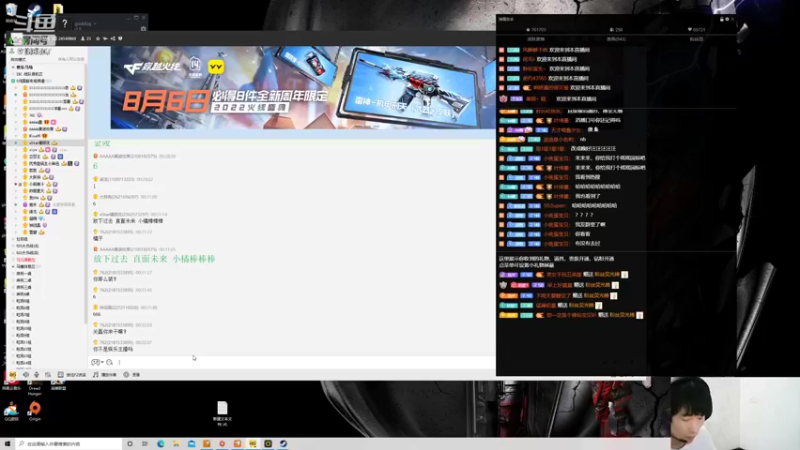
Task: Open the emoji picker in chat input toolbar
Action: [x=95, y=362]
